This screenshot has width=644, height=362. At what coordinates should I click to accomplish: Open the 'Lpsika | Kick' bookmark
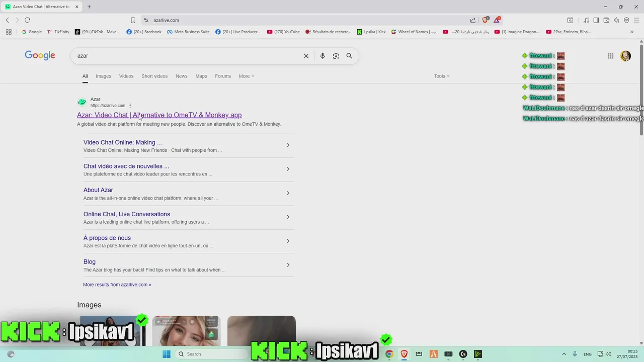point(371,32)
